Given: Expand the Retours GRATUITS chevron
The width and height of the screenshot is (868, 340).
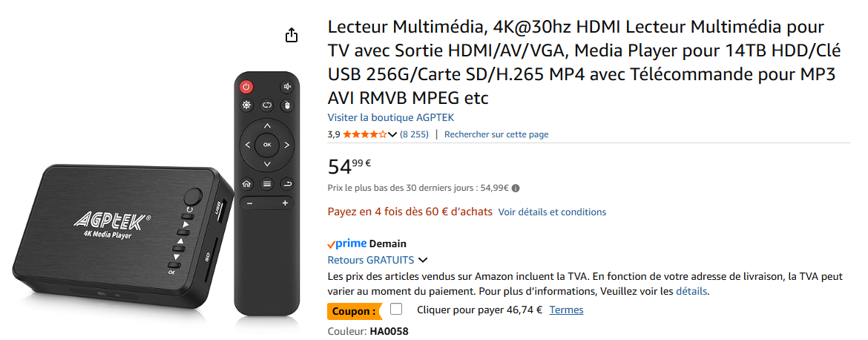Looking at the screenshot, I should pyautogui.click(x=423, y=261).
